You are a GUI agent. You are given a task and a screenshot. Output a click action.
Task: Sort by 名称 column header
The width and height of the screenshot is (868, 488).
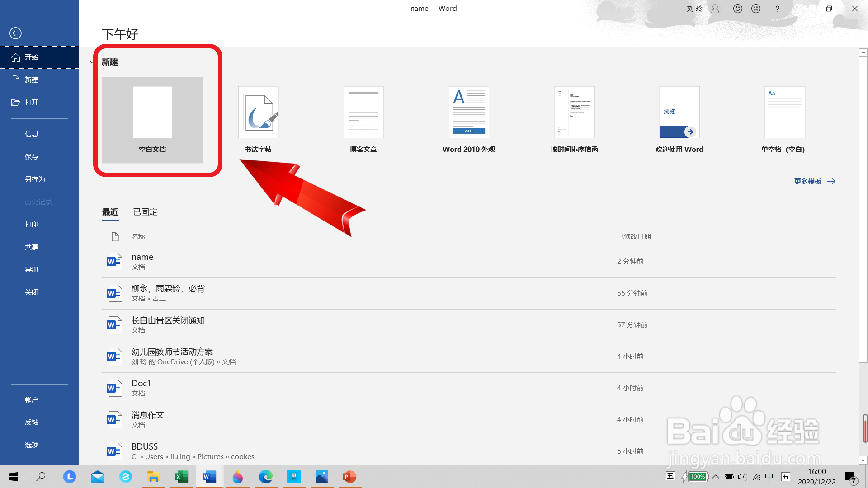pos(138,237)
